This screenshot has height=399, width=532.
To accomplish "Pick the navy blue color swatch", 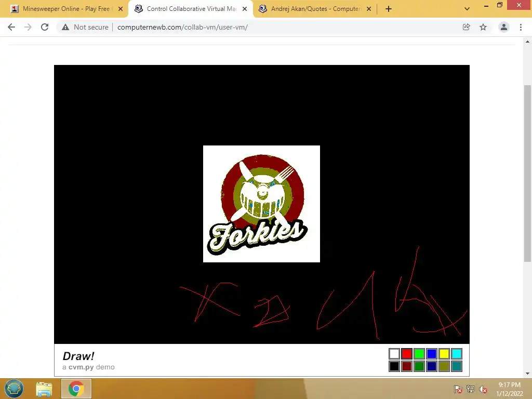I will (432, 366).
